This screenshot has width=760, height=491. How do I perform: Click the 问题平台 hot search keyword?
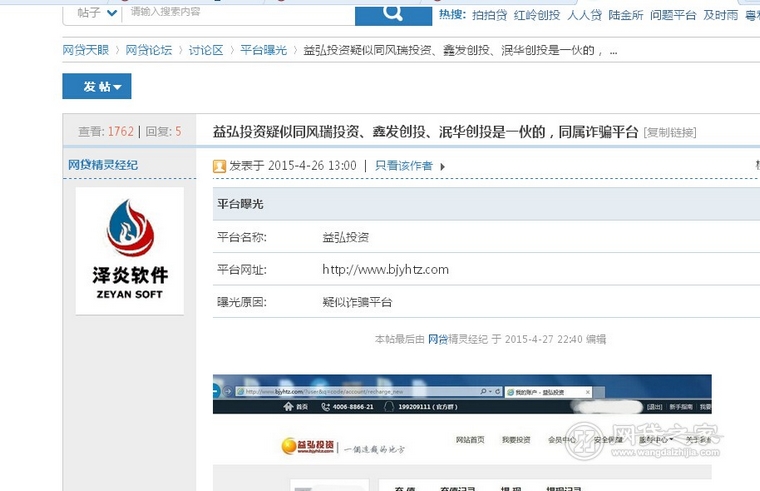673,15
